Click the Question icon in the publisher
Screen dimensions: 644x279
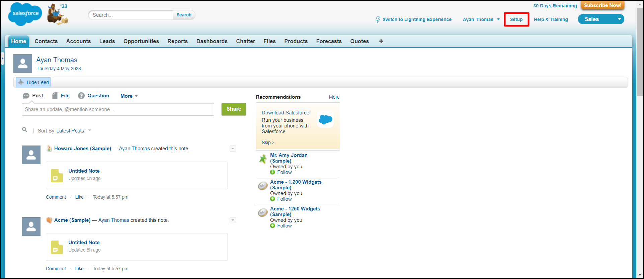[x=81, y=96]
